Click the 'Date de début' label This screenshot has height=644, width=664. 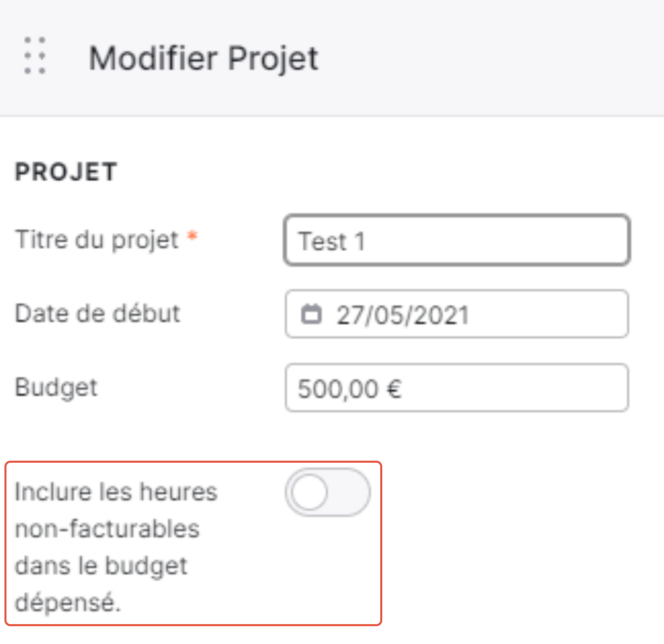click(98, 314)
